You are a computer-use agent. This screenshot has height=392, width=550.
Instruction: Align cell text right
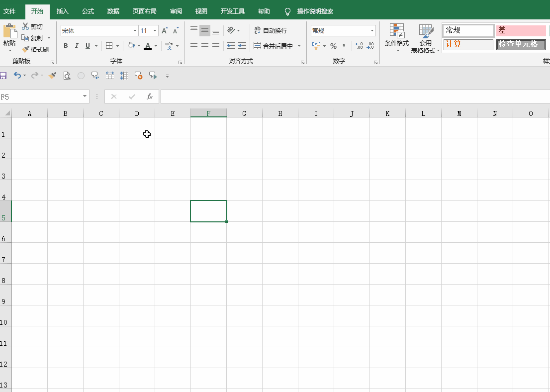pyautogui.click(x=216, y=46)
